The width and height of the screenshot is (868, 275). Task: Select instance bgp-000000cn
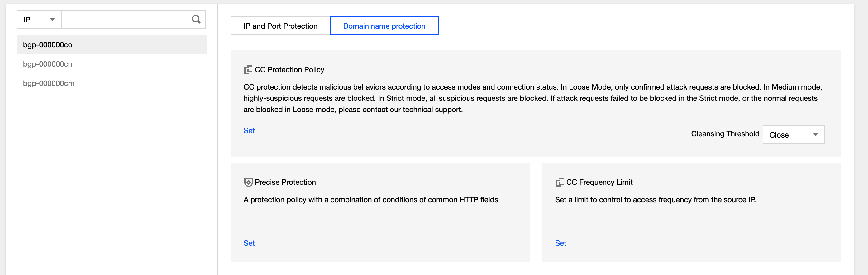(112, 64)
